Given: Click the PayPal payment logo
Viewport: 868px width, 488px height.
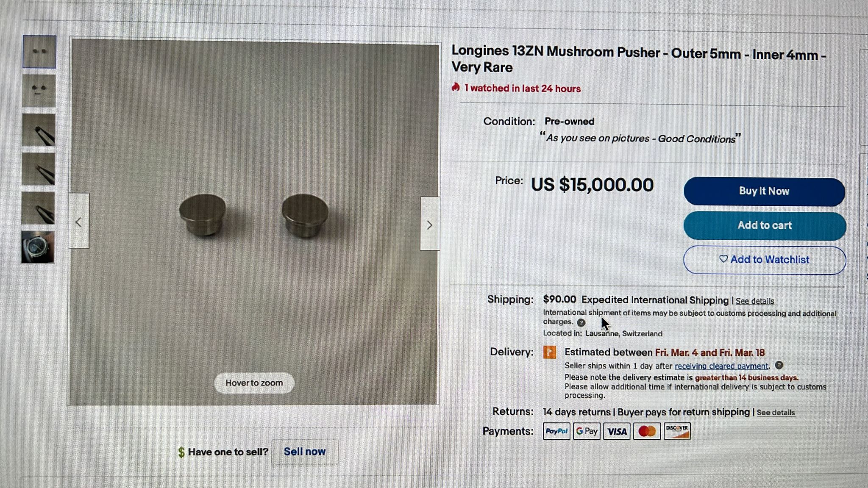Looking at the screenshot, I should [x=556, y=431].
